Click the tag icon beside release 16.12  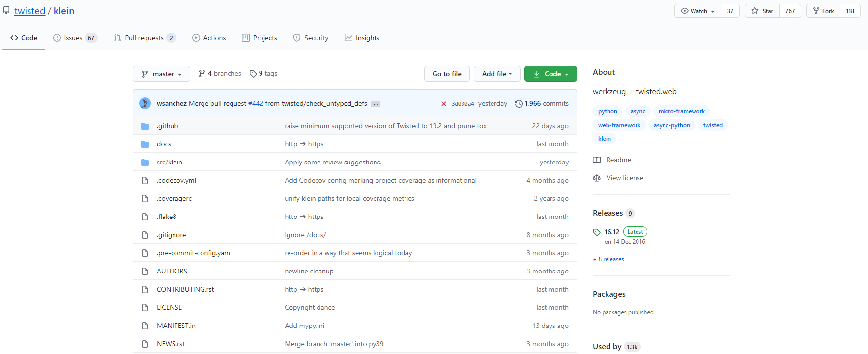tap(597, 232)
